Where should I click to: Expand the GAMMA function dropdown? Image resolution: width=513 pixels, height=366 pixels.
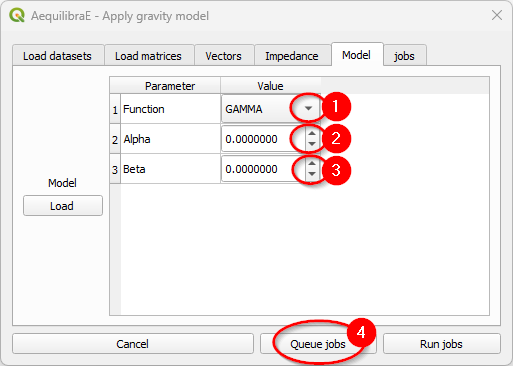pyautogui.click(x=308, y=108)
